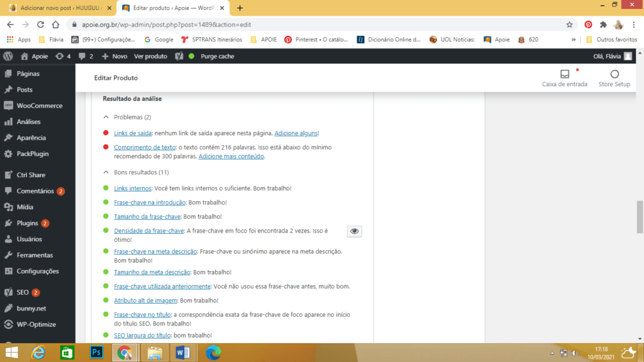Go to browser home page icon
The image size is (644, 362).
coord(55,25)
